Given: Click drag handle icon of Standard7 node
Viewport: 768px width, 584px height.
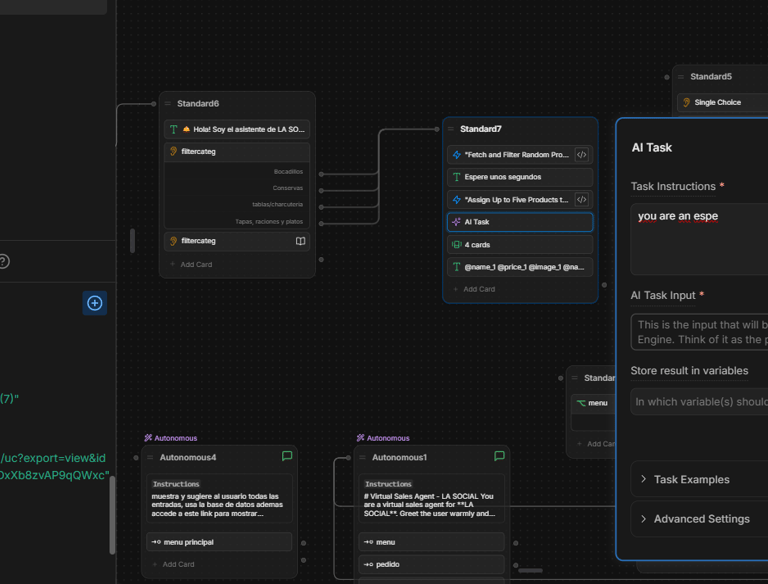Looking at the screenshot, I should click(x=451, y=129).
